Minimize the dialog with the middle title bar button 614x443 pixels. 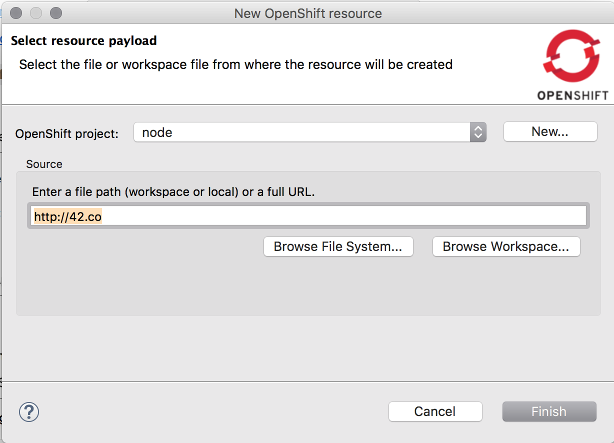point(36,14)
